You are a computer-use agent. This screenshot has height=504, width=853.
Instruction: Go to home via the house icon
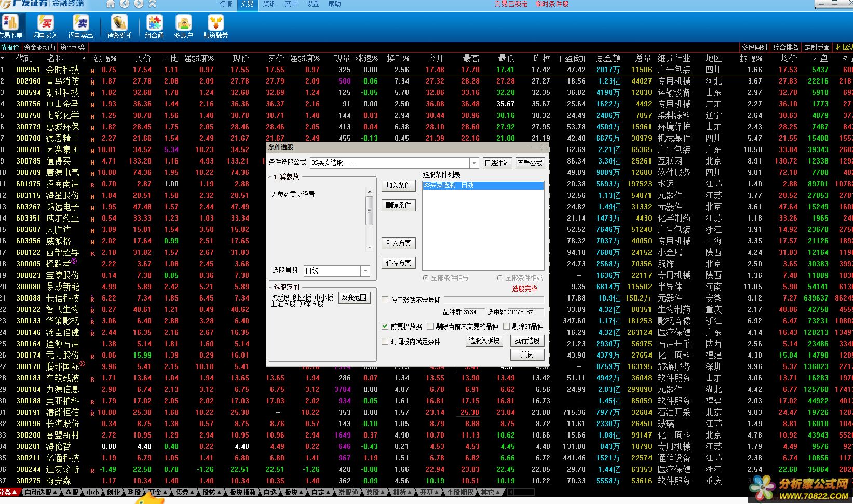coord(111,4)
